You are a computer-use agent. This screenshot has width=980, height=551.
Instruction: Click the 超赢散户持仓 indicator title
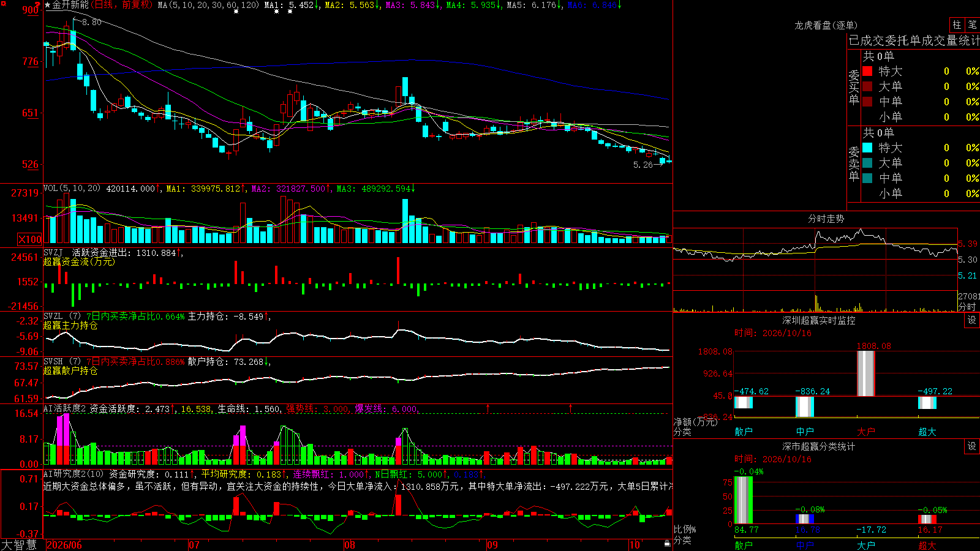pyautogui.click(x=70, y=370)
